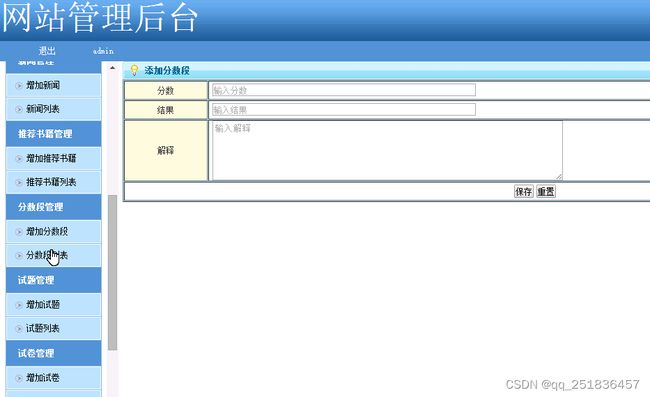Click the 网站管理后台 header title
The image size is (650, 397).
tap(99, 17)
